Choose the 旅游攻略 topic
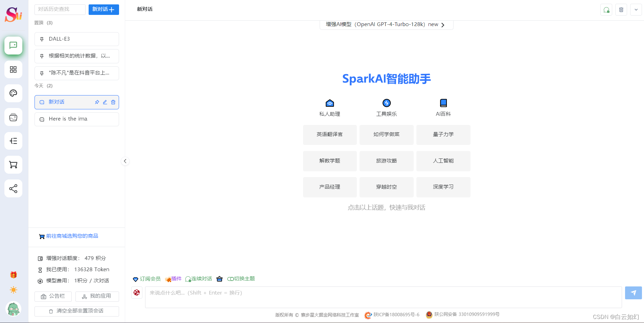The width and height of the screenshot is (644, 323). (x=387, y=161)
